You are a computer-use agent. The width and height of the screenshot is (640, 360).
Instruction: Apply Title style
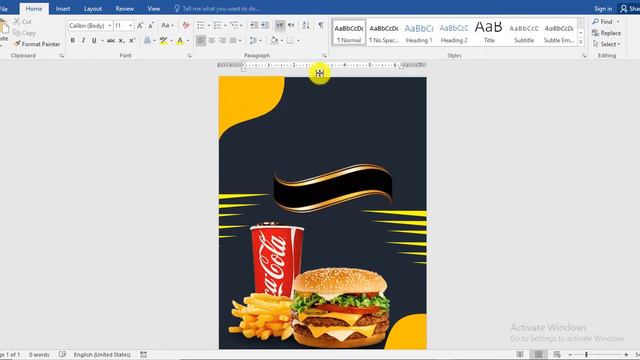pyautogui.click(x=489, y=32)
